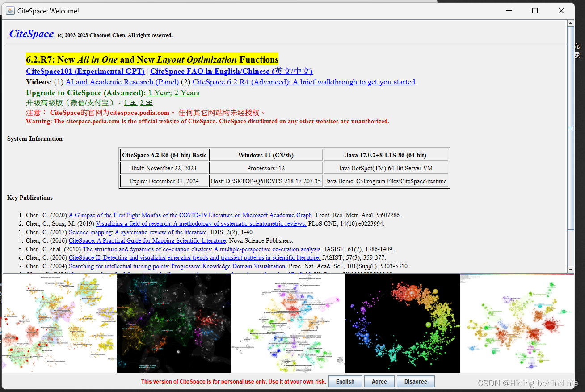This screenshot has height=392, width=585.
Task: Click the 1 Year upgrade link
Action: pos(160,93)
